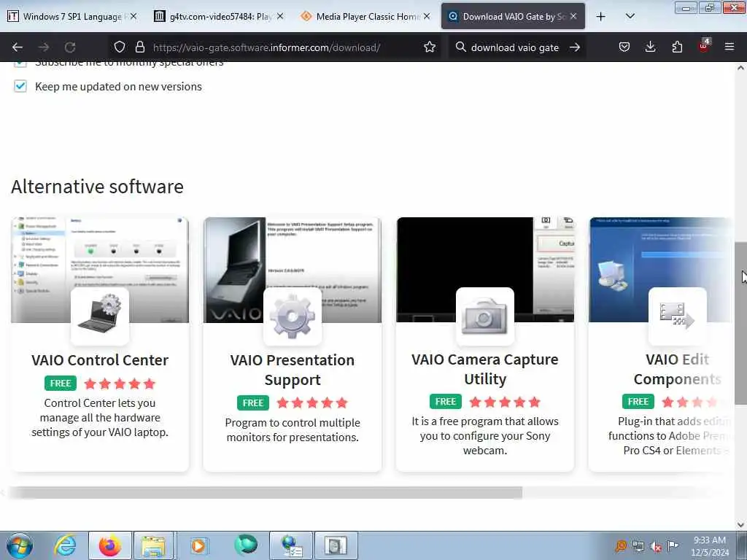Open Windows Explorer folder on taskbar
The image size is (747, 560).
coord(153,545)
